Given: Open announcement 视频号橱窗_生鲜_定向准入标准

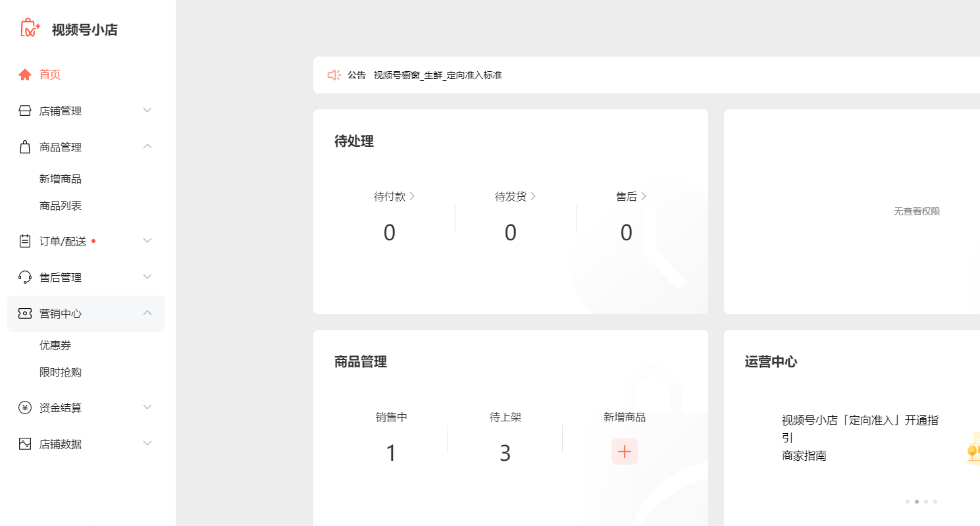Looking at the screenshot, I should click(x=438, y=75).
